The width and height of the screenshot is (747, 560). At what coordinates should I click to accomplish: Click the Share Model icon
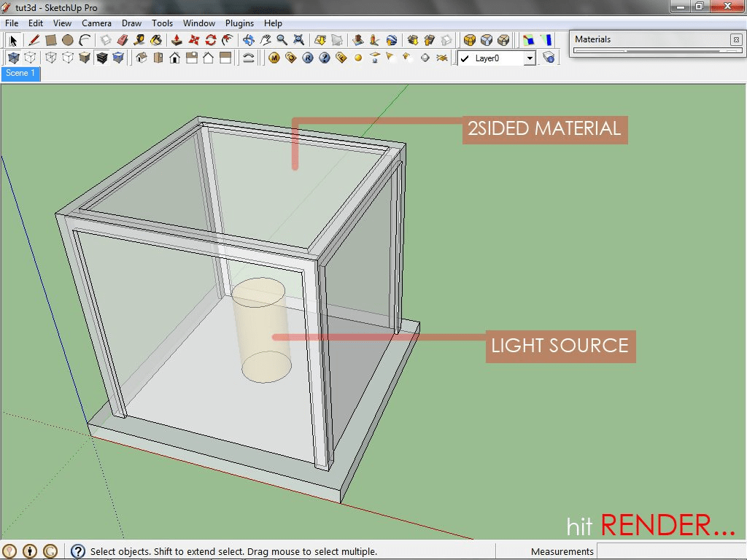(x=429, y=41)
